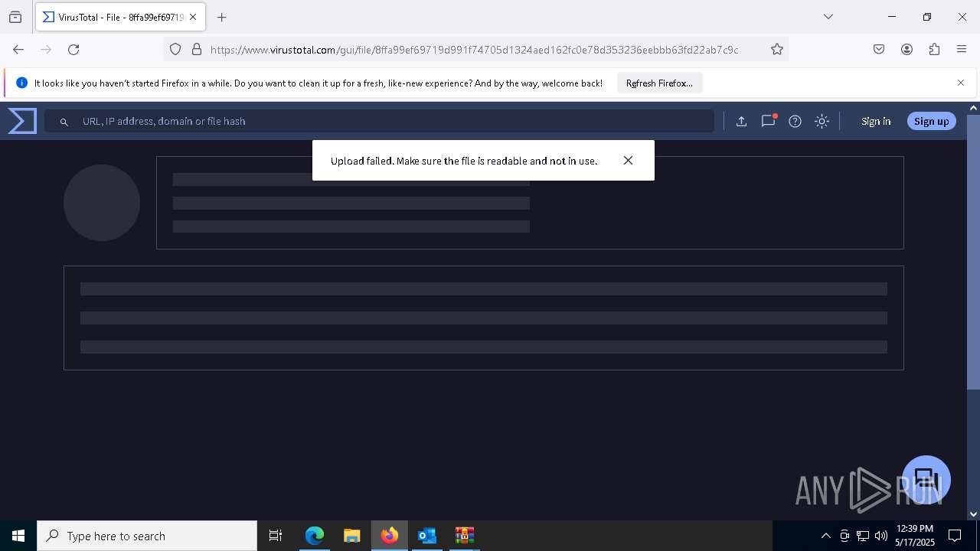
Task: Open the Firefox View icon
Action: point(15,17)
